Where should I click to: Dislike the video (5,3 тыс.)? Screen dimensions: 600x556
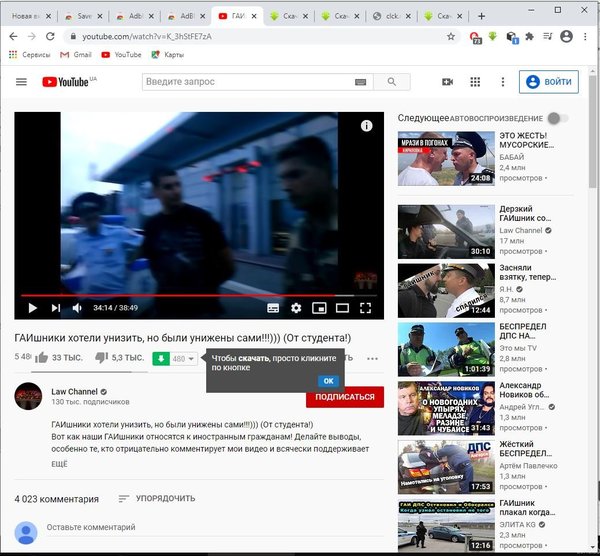(119, 358)
